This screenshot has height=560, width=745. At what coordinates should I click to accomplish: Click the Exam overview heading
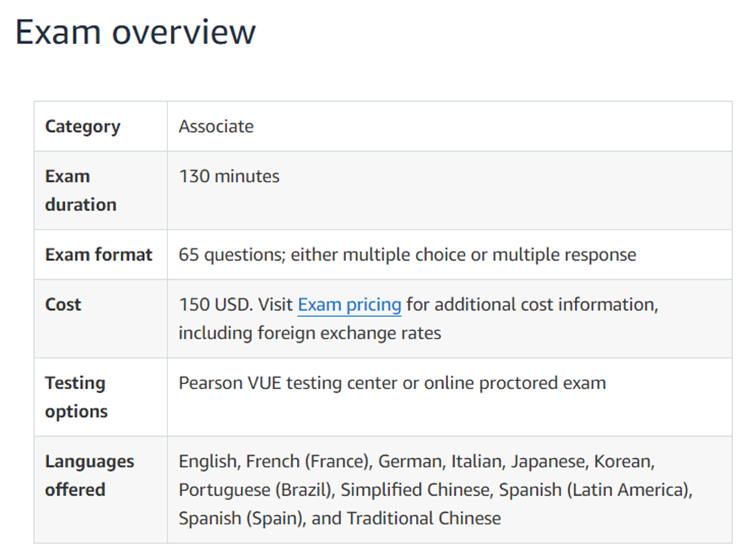(135, 32)
